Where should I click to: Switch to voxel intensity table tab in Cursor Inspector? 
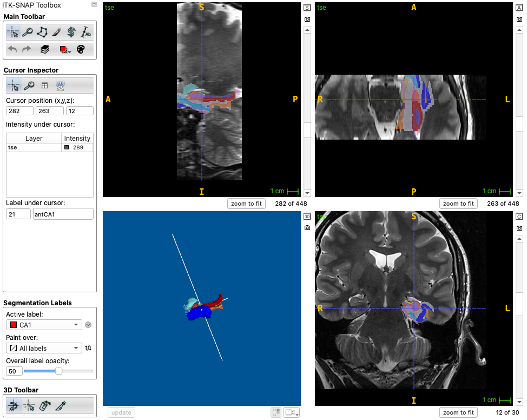click(x=45, y=86)
